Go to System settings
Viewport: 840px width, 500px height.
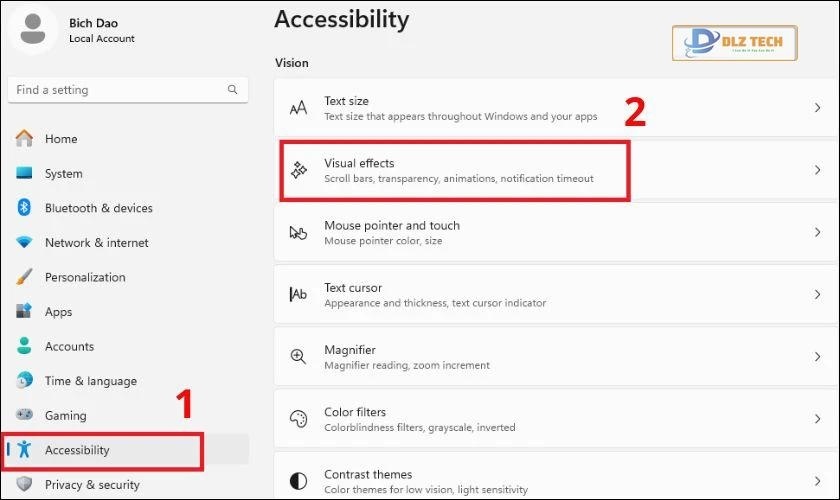coord(63,174)
